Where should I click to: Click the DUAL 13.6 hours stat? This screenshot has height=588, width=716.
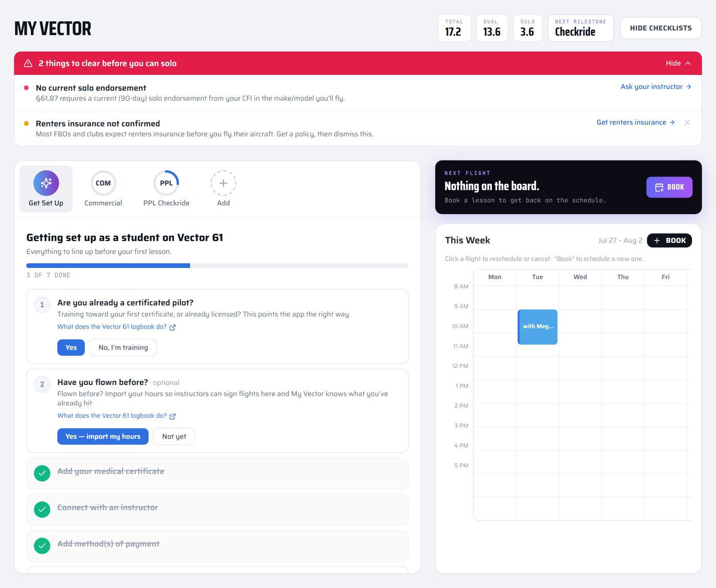[492, 28]
